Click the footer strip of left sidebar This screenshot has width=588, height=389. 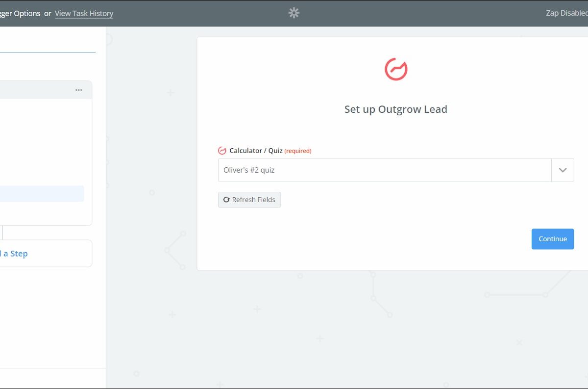pyautogui.click(x=52, y=378)
